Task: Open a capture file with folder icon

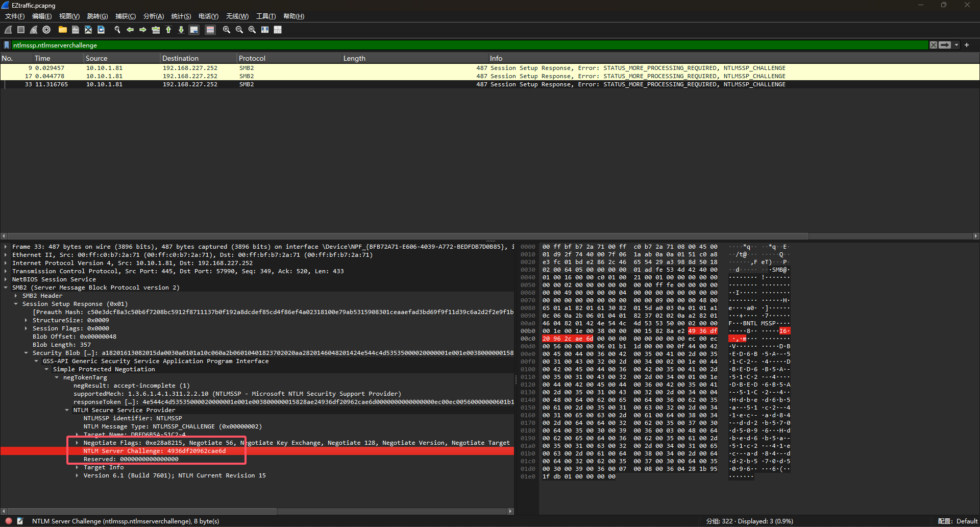Action: click(63, 30)
